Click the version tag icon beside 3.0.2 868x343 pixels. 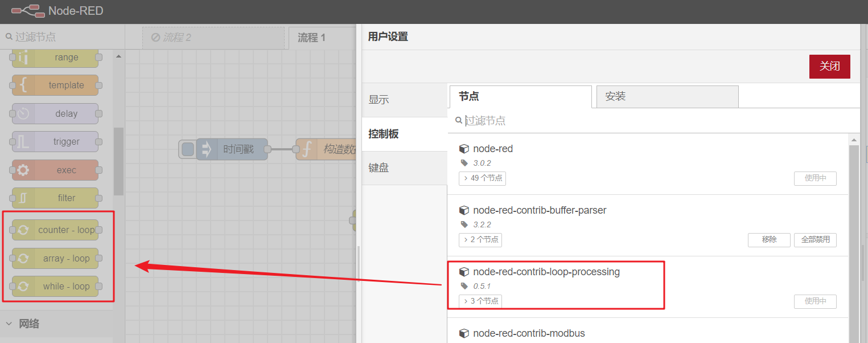pos(464,163)
